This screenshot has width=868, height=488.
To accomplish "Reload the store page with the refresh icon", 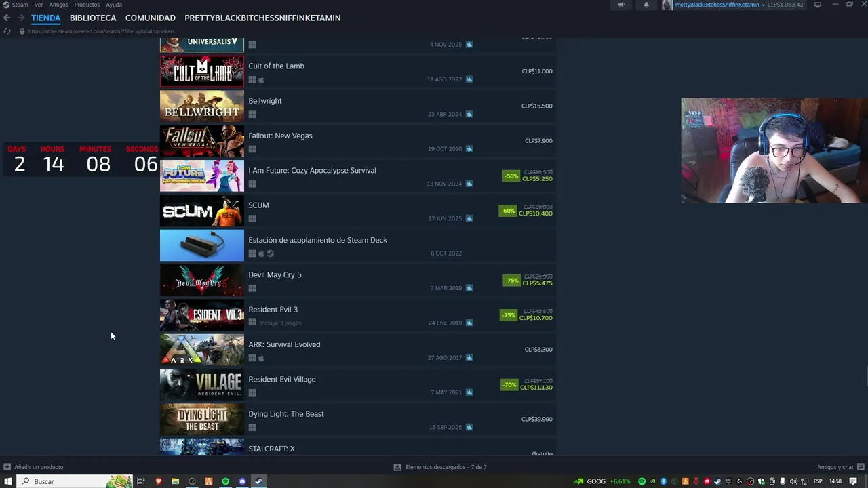I will (7, 31).
